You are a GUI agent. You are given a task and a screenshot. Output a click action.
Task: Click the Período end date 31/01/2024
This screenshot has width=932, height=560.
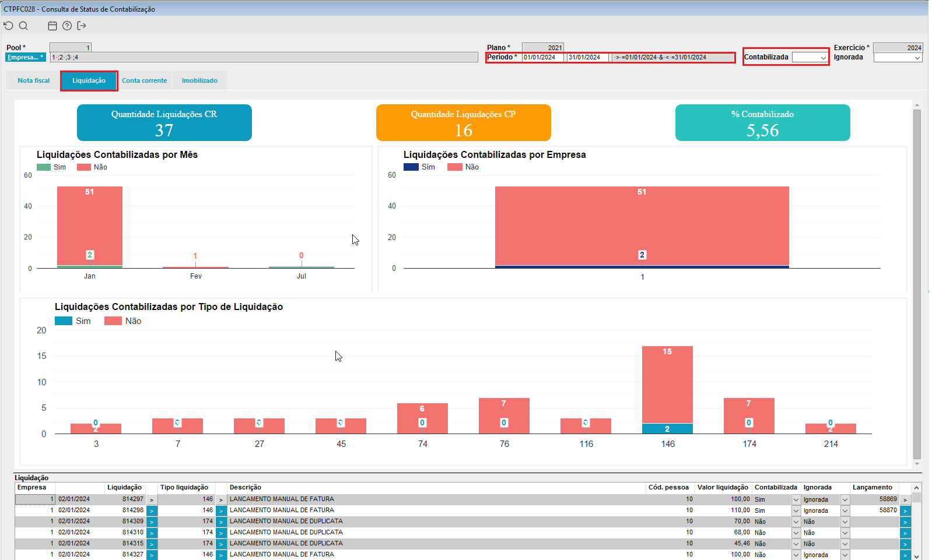[x=588, y=57]
